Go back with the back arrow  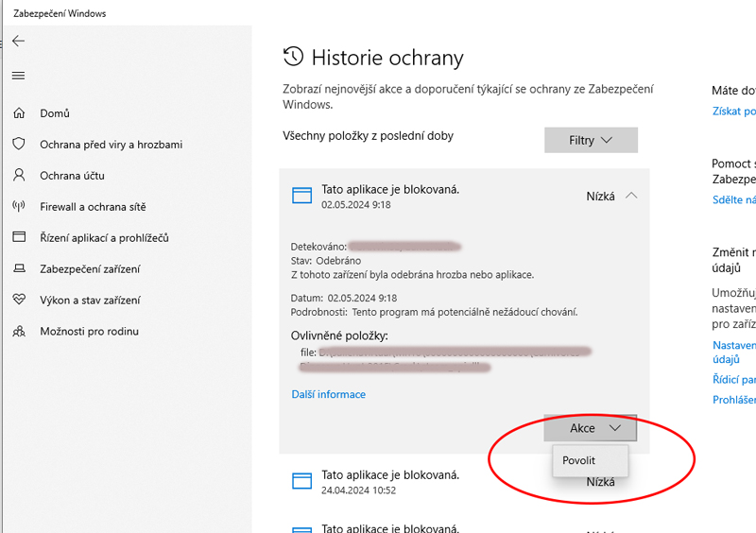click(18, 41)
